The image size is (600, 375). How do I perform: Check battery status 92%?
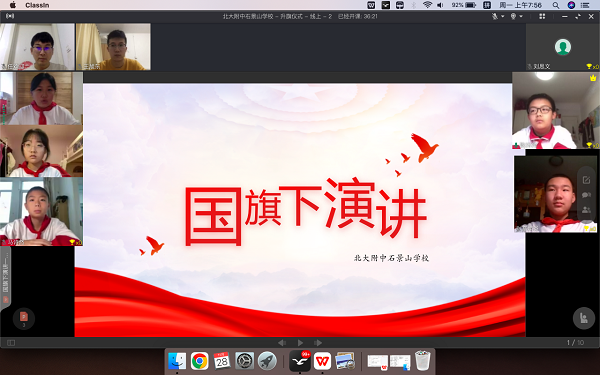463,5
